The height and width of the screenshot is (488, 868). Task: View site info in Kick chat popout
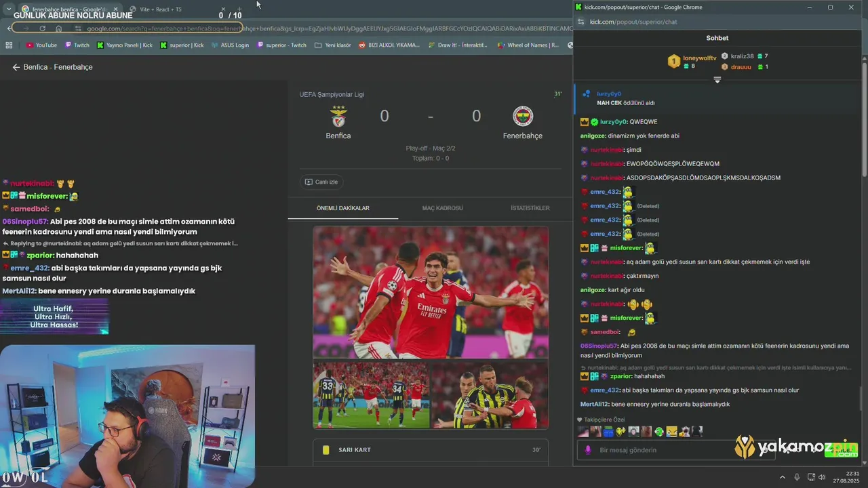582,22
